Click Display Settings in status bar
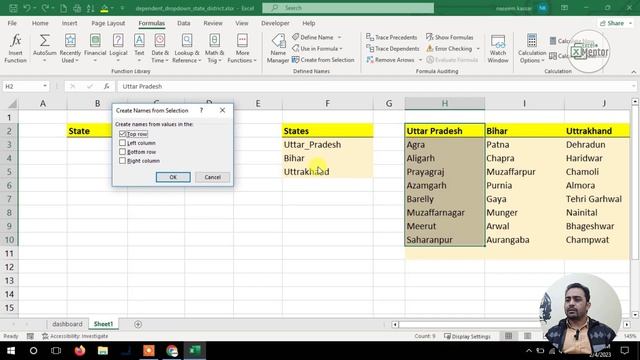The height and width of the screenshot is (360, 640). pyautogui.click(x=467, y=336)
